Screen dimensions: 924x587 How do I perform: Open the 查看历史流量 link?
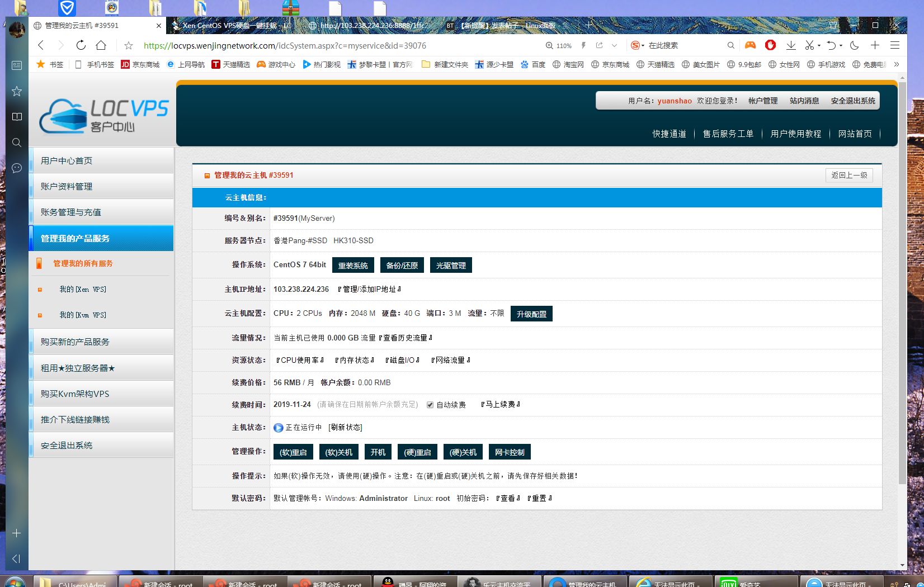tap(406, 338)
